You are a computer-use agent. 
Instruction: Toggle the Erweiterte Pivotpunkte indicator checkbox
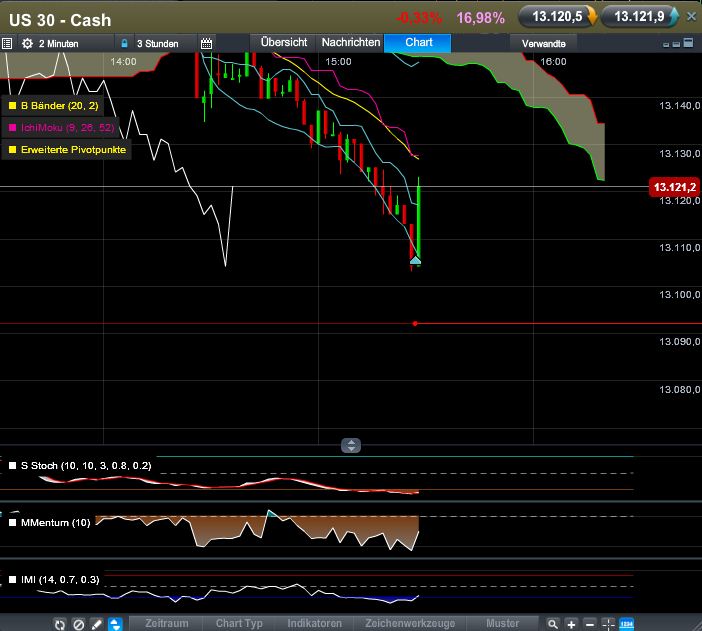pos(13,150)
